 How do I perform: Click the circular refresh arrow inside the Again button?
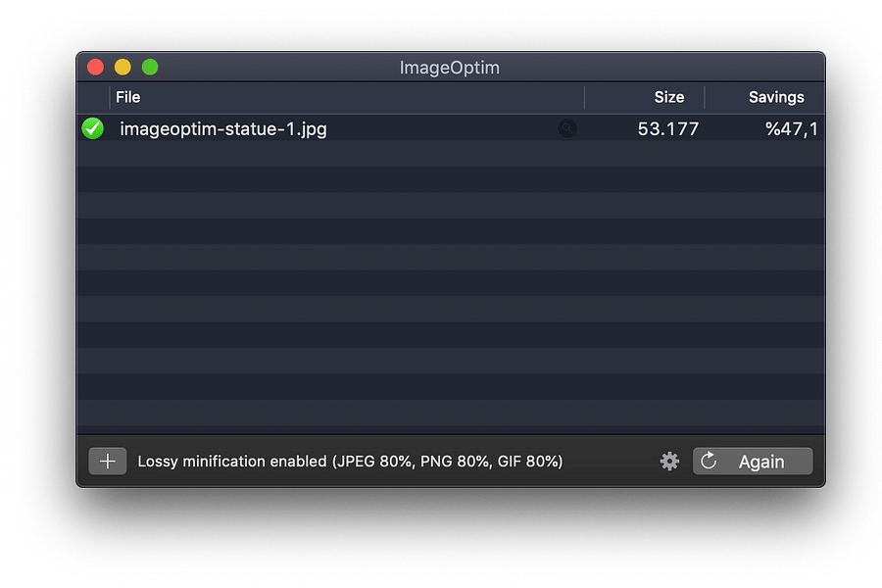point(708,461)
